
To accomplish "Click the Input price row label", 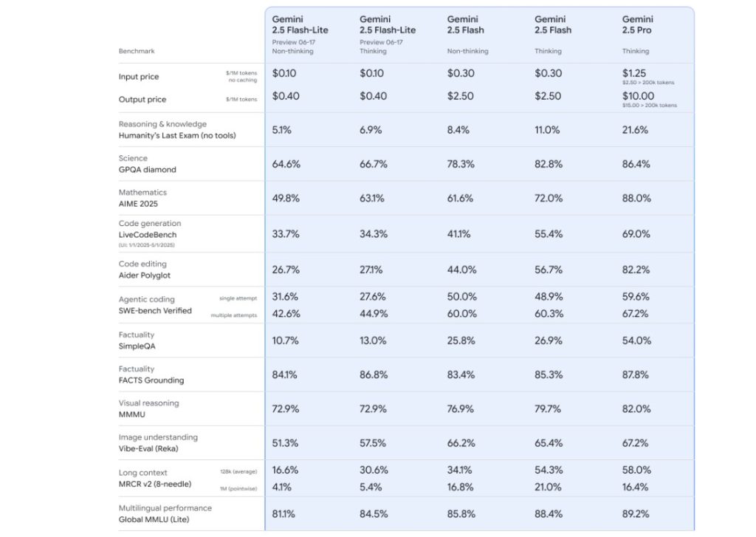I will (139, 77).
